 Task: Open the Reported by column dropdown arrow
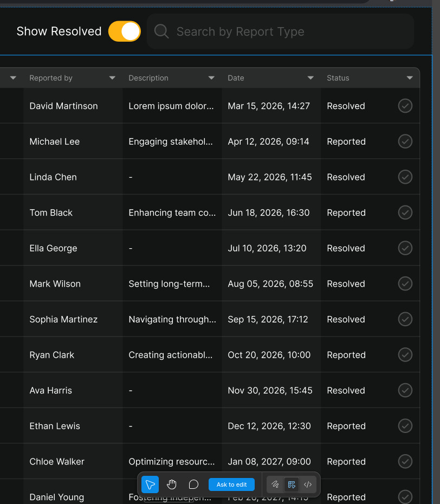112,78
